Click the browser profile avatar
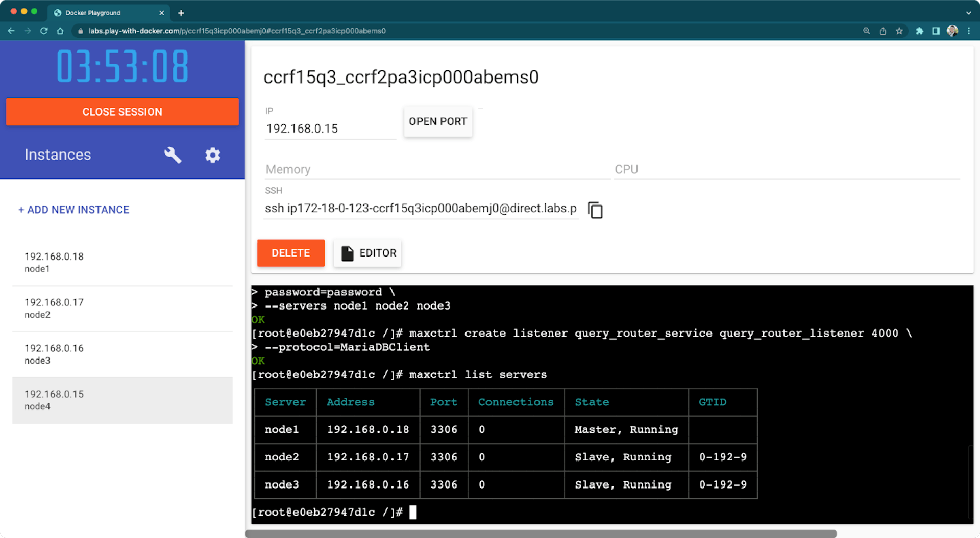This screenshot has height=538, width=980. click(952, 31)
